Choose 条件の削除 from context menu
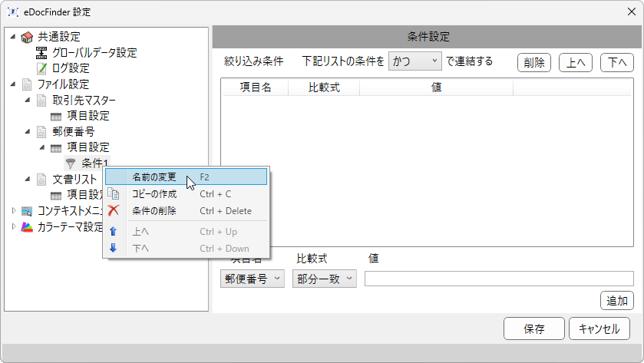The height and width of the screenshot is (363, 644). point(186,210)
